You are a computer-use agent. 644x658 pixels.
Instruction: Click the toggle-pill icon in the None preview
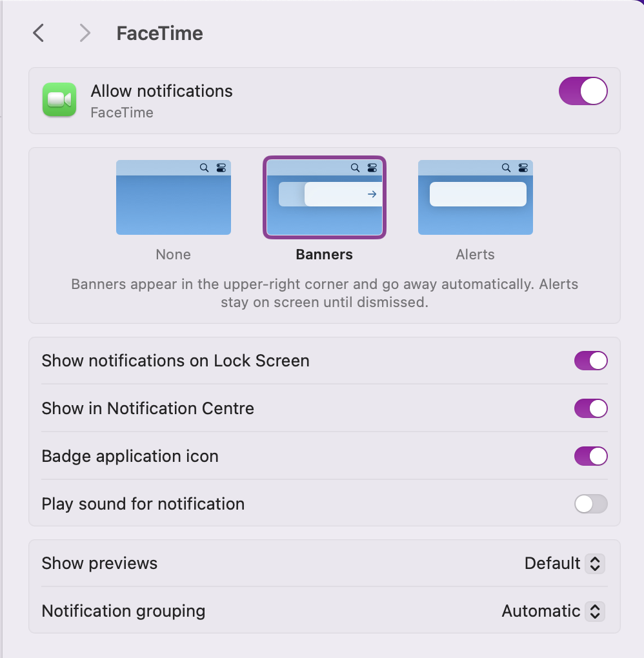221,168
